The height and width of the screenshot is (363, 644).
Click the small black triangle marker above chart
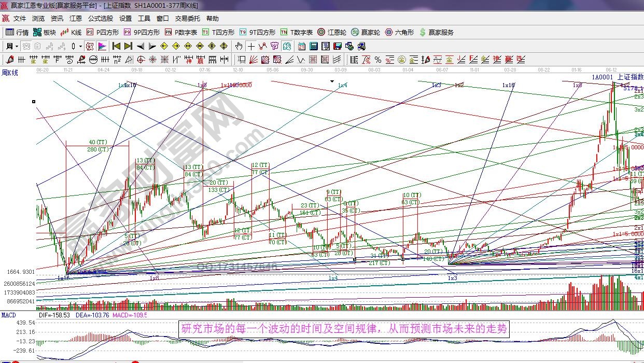pyautogui.click(x=332, y=81)
